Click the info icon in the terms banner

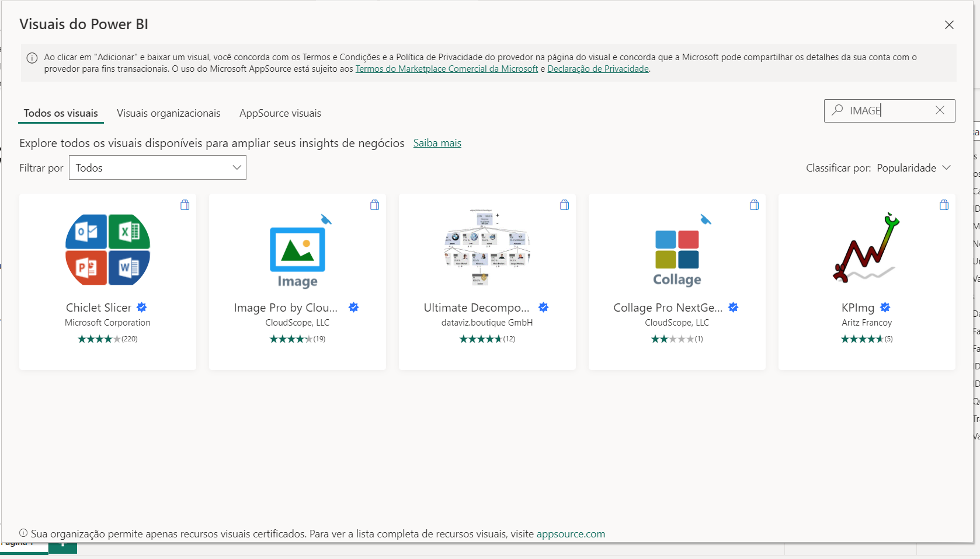pyautogui.click(x=32, y=58)
